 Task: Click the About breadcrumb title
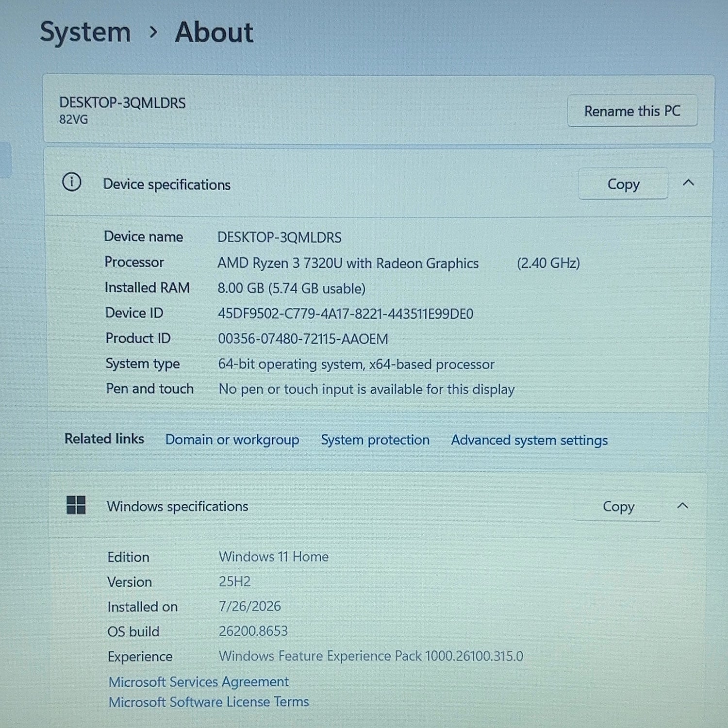click(x=214, y=33)
